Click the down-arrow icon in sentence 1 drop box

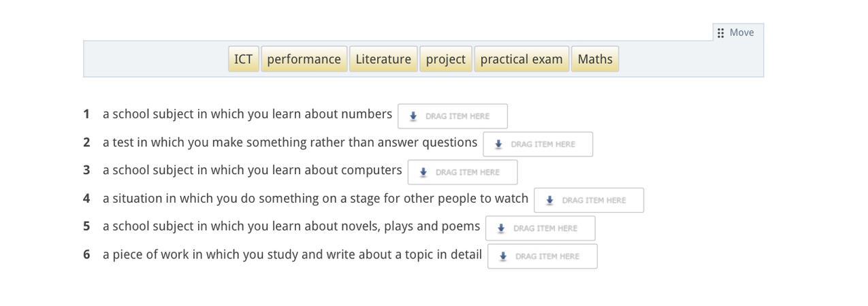(413, 116)
